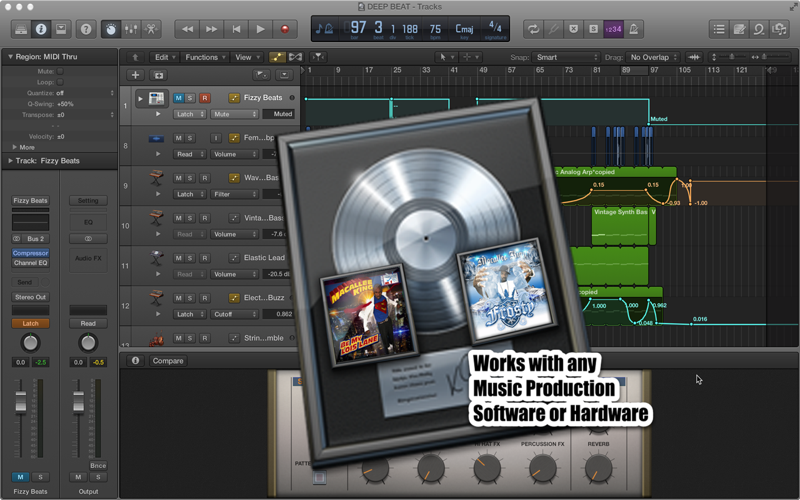Click the Fast Forward transport button
Image resolution: width=800 pixels, height=500 pixels.
211,29
